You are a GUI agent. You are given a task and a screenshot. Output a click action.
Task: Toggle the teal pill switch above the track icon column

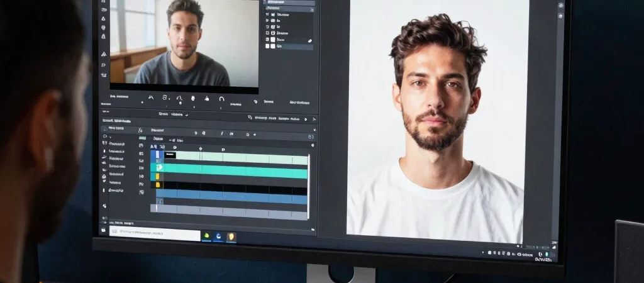coord(142,138)
